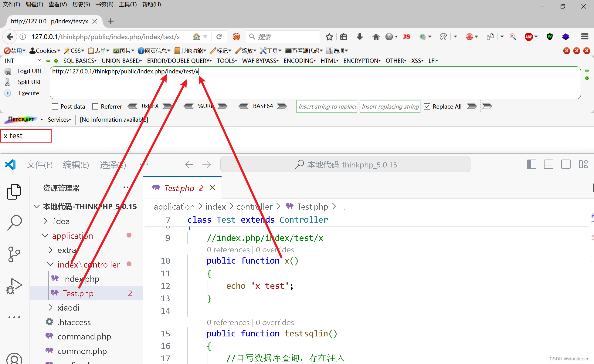
Task: Click the Insert string to replace field
Action: (327, 106)
